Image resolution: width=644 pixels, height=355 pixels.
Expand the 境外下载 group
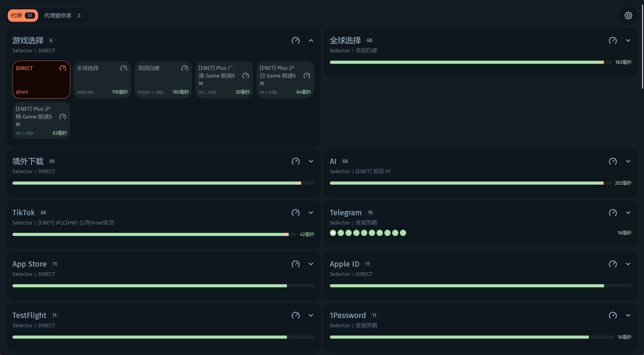(311, 161)
